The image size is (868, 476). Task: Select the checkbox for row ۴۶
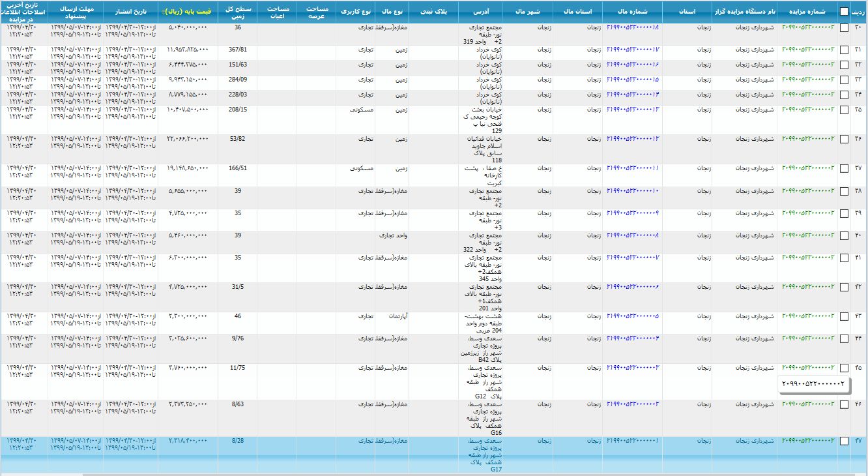click(x=844, y=405)
